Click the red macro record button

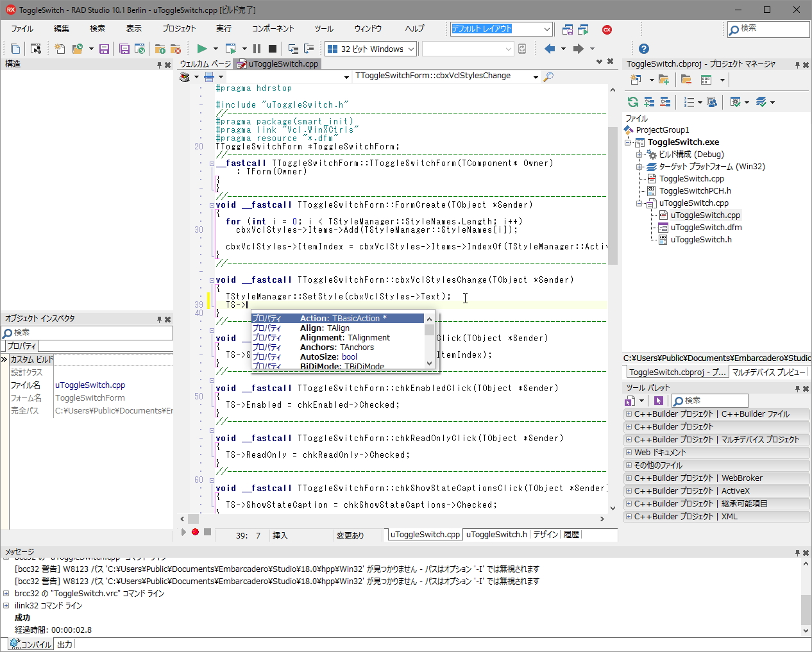point(195,532)
